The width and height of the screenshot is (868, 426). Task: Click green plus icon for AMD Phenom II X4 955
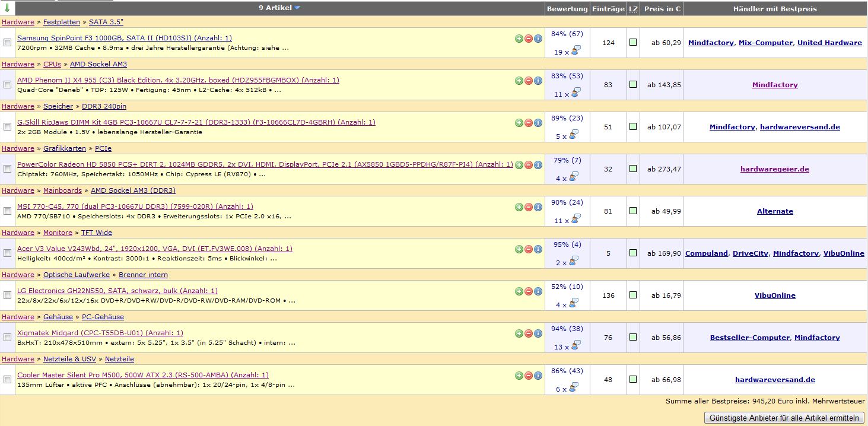[x=519, y=81]
